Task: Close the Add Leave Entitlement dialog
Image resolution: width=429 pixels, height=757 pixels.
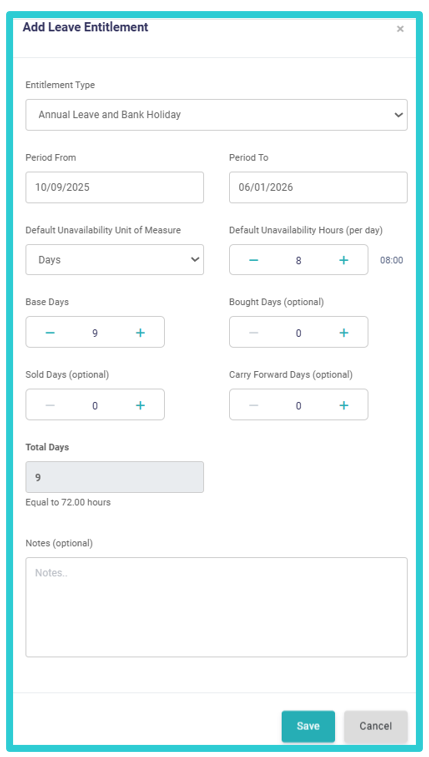Action: 400,29
